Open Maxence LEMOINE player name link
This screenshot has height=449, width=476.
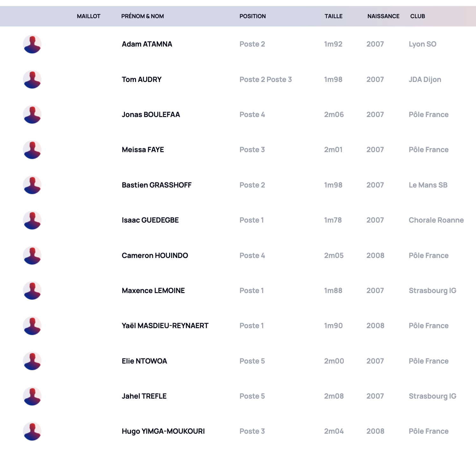tap(153, 291)
